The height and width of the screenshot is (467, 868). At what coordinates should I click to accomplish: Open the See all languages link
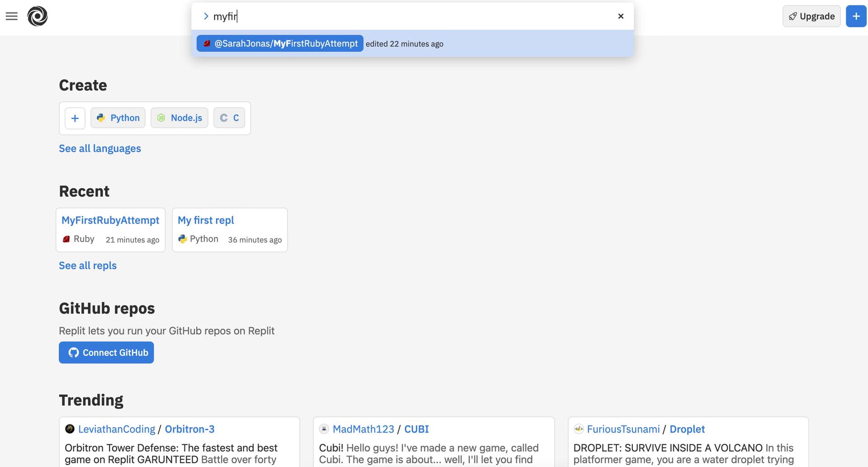point(99,148)
